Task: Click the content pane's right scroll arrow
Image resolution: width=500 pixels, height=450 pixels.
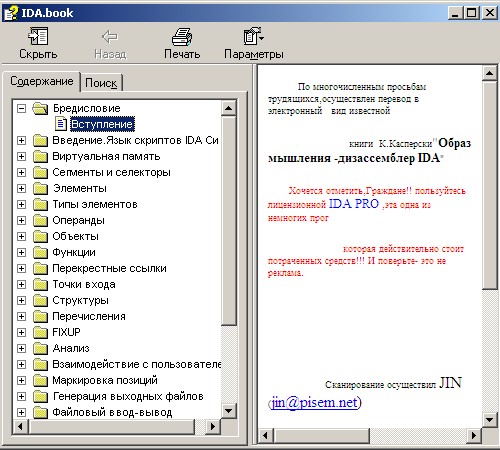Action: tap(474, 435)
